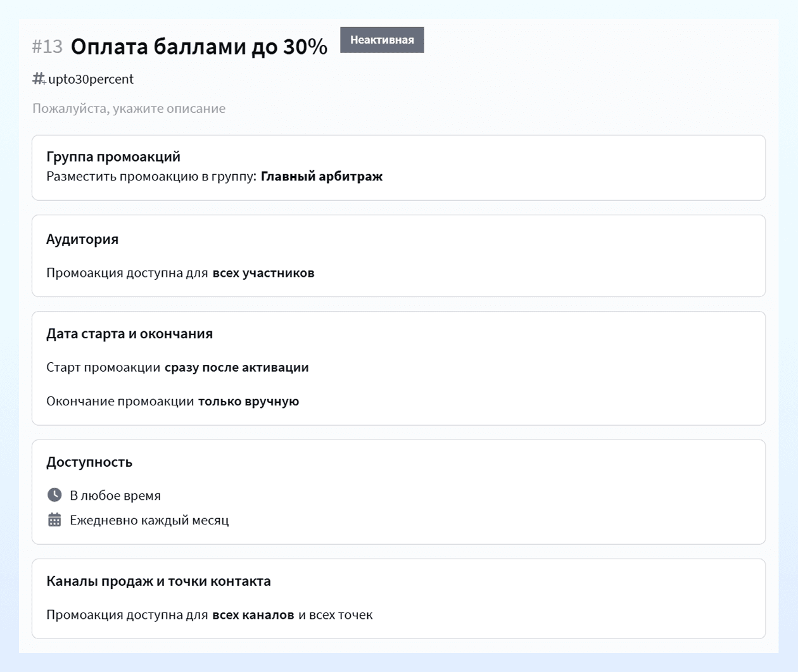This screenshot has width=798, height=672.
Task: Open the Аудитория section heading
Action: pyautogui.click(x=82, y=239)
